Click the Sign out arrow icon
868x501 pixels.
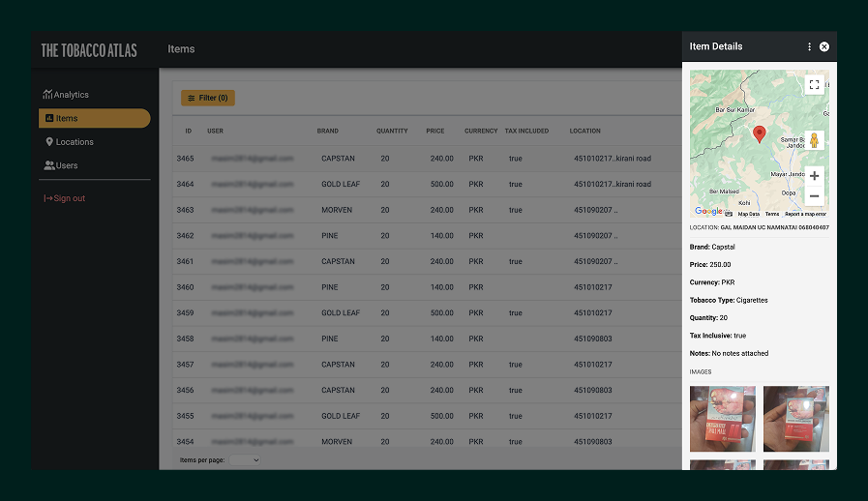coord(48,198)
